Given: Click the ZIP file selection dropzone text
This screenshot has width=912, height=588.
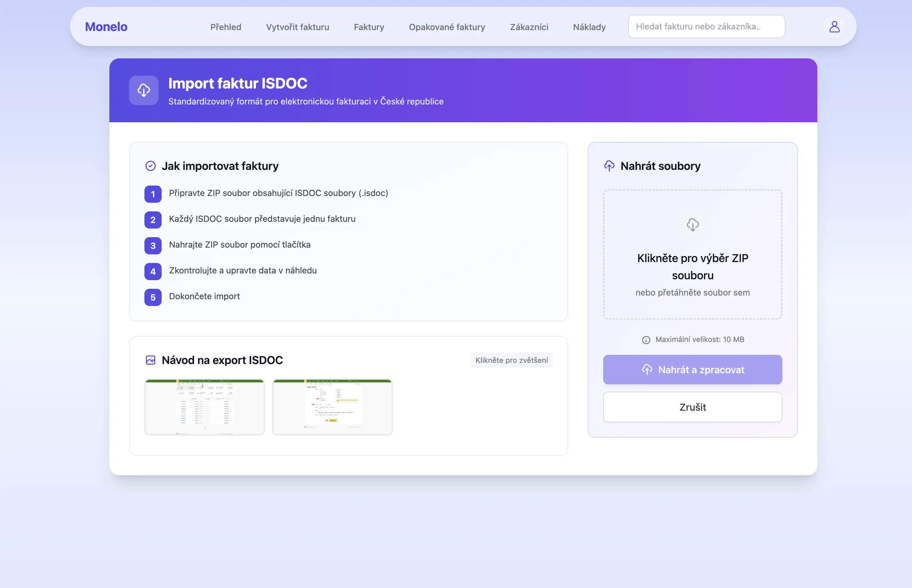Looking at the screenshot, I should [692, 267].
